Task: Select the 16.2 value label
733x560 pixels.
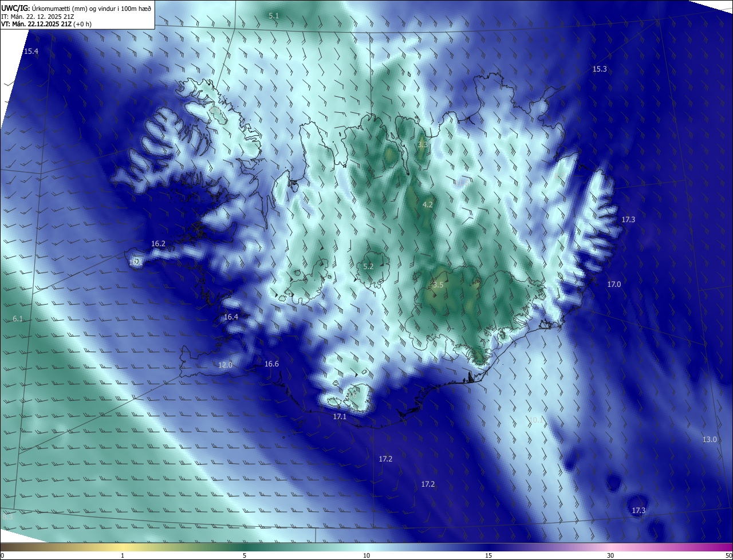Action: [x=158, y=244]
